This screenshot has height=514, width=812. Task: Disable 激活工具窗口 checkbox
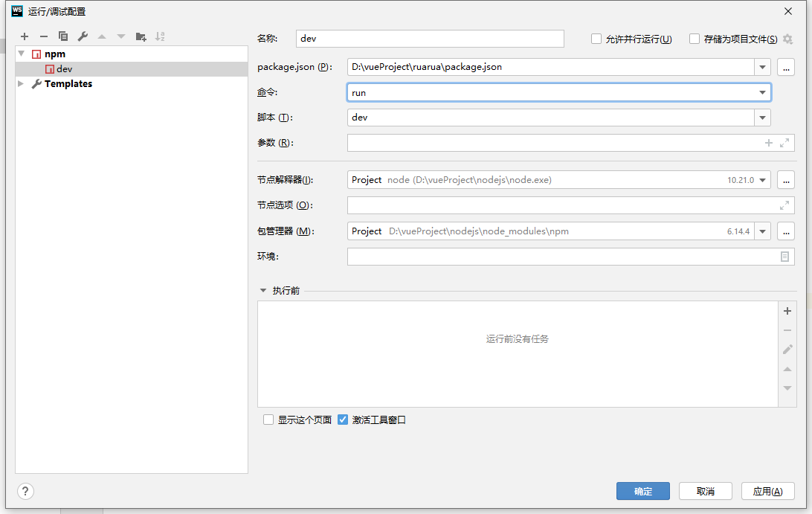pos(342,420)
